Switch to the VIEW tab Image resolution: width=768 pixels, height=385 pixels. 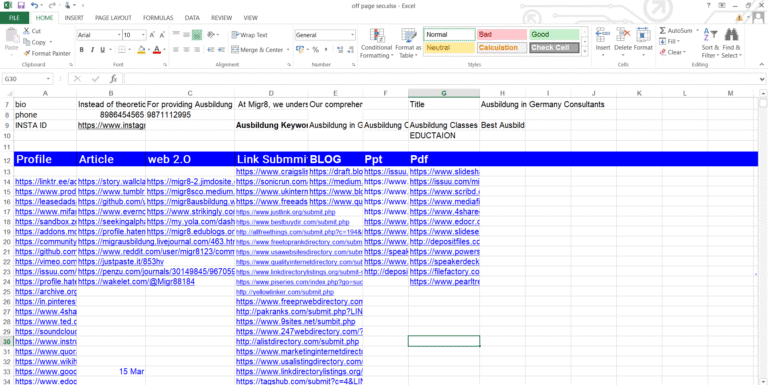tap(250, 18)
